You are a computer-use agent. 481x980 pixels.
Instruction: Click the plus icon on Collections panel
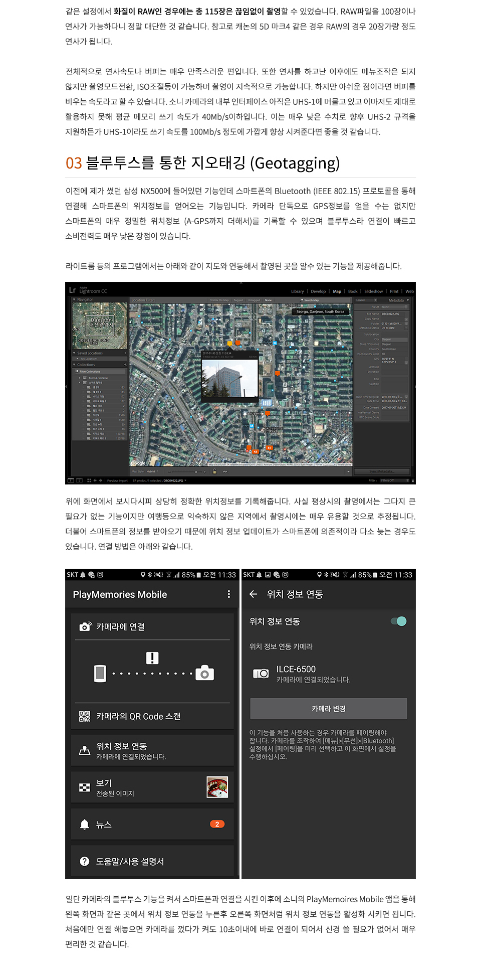click(x=125, y=365)
